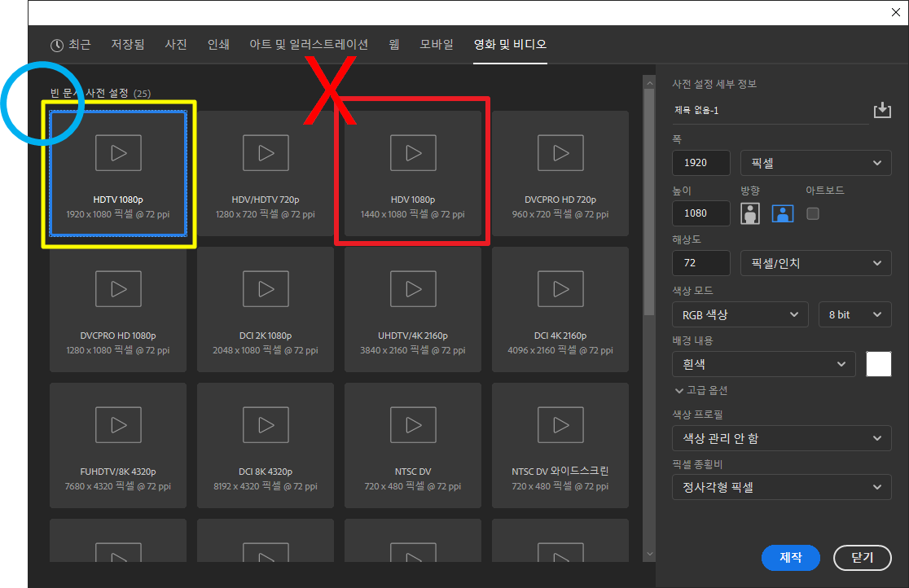Open the 정사각형 픽셀 aspect ratio dropdown
The image size is (909, 588).
point(782,488)
